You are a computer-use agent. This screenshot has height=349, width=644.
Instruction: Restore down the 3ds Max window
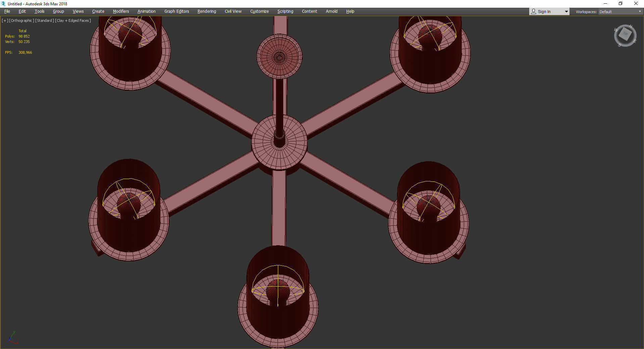(x=621, y=4)
